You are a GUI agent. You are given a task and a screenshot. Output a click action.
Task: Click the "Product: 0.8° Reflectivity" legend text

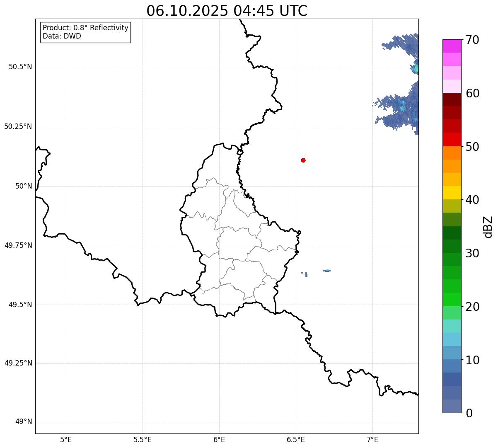tap(86, 28)
